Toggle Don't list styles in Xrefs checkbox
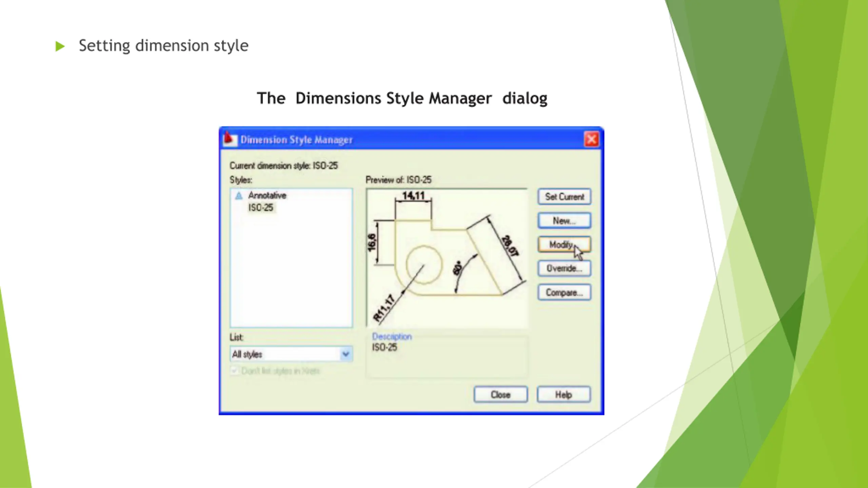The height and width of the screenshot is (488, 868). point(234,370)
